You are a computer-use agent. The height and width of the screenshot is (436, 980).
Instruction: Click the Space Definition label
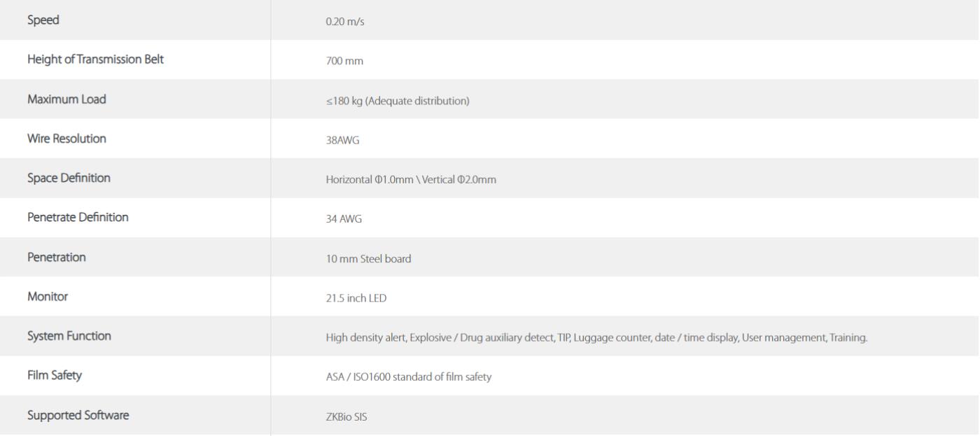coord(69,178)
